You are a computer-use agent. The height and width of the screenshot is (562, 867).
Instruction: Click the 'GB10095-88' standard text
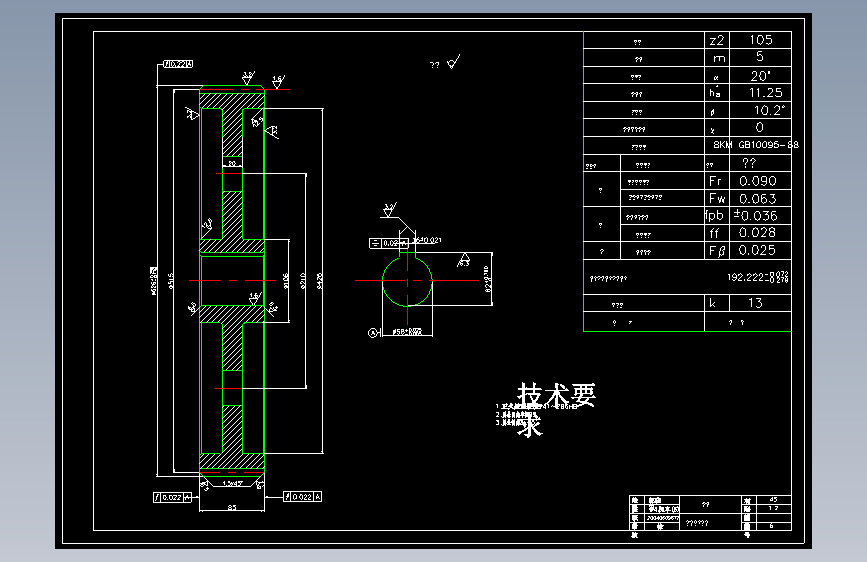tap(768, 144)
